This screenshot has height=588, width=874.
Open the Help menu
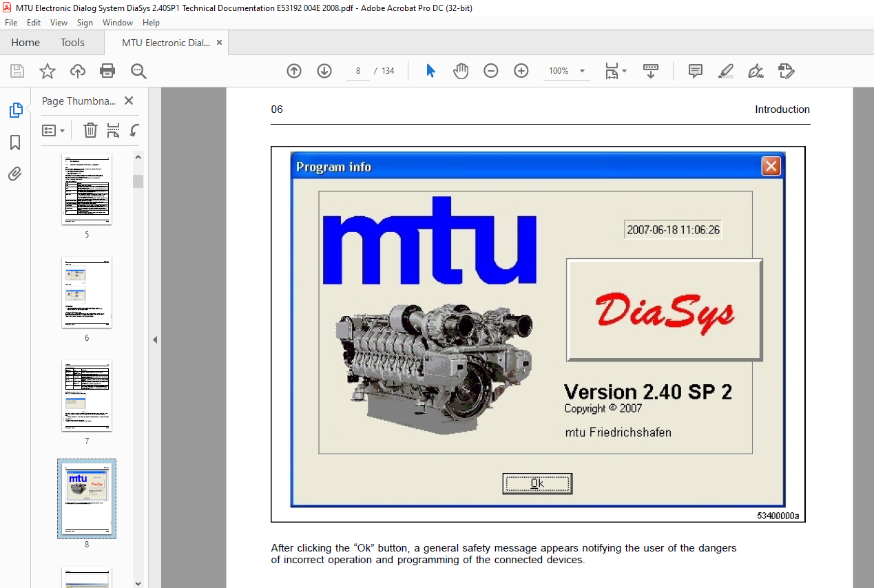tap(151, 23)
